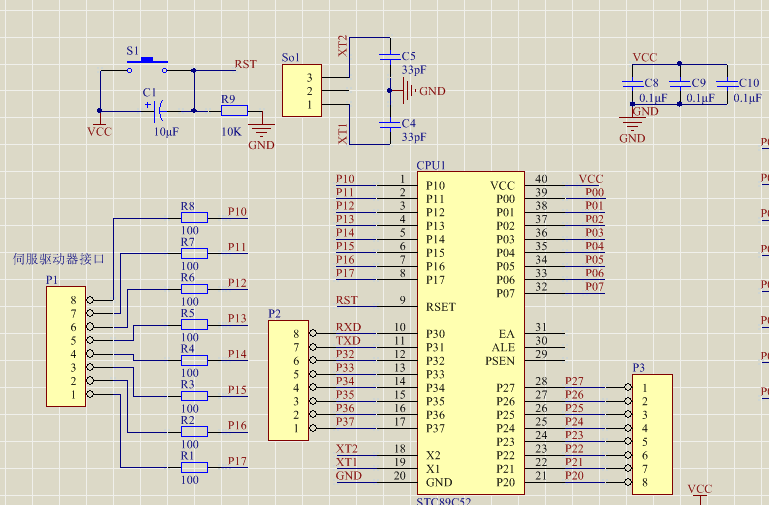Select the C8 decoupling capacitor
This screenshot has height=505, width=769.
[631, 83]
